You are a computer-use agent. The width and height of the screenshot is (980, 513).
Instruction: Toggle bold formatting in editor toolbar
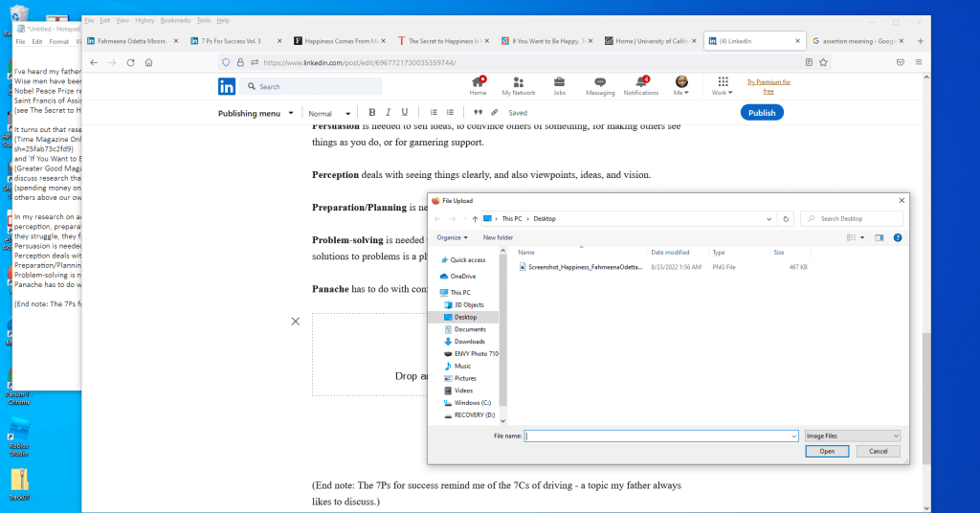click(372, 113)
